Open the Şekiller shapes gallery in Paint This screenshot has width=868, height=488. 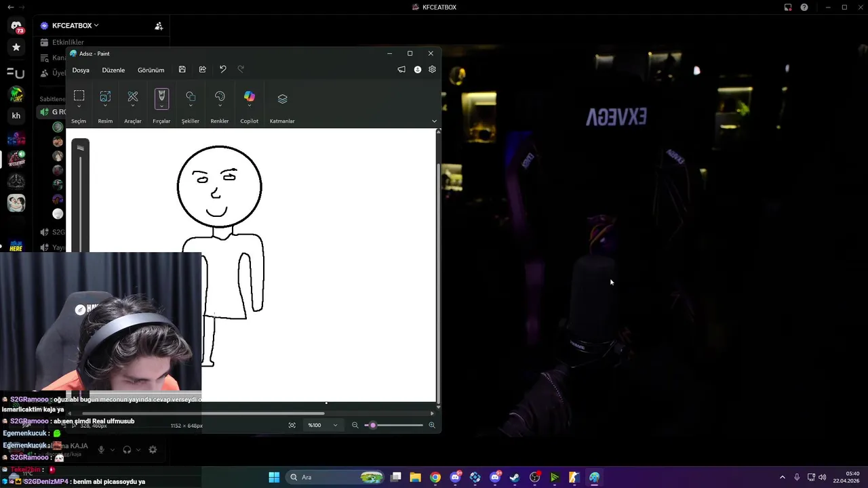(x=191, y=96)
